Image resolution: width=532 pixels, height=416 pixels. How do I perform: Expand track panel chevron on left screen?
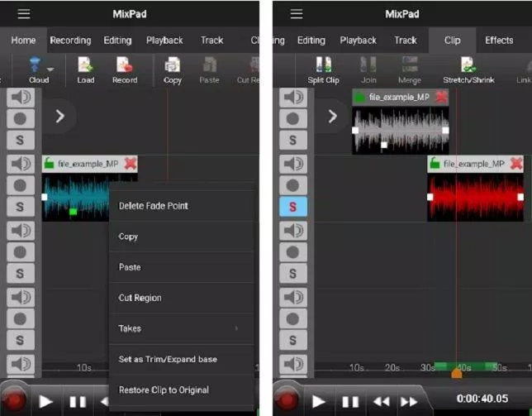(x=59, y=116)
